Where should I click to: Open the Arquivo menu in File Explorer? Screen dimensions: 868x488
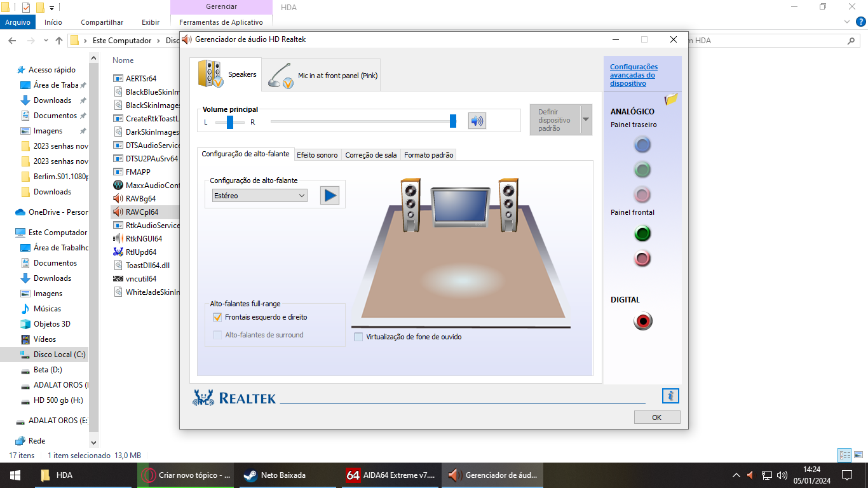pyautogui.click(x=18, y=22)
